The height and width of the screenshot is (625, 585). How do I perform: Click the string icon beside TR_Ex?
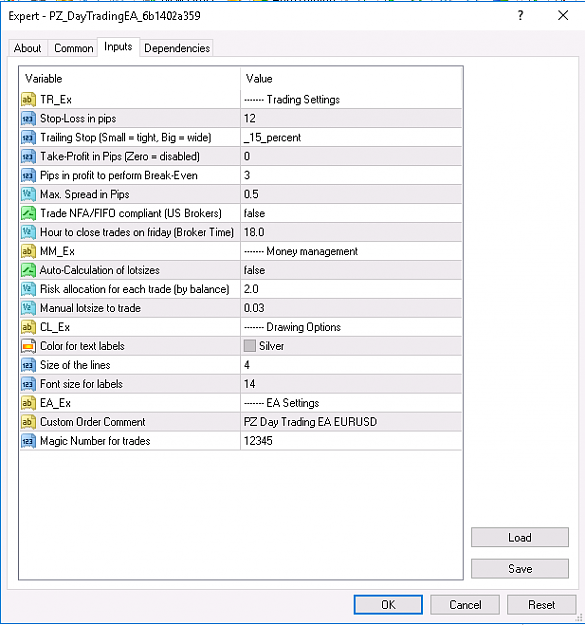tap(28, 99)
